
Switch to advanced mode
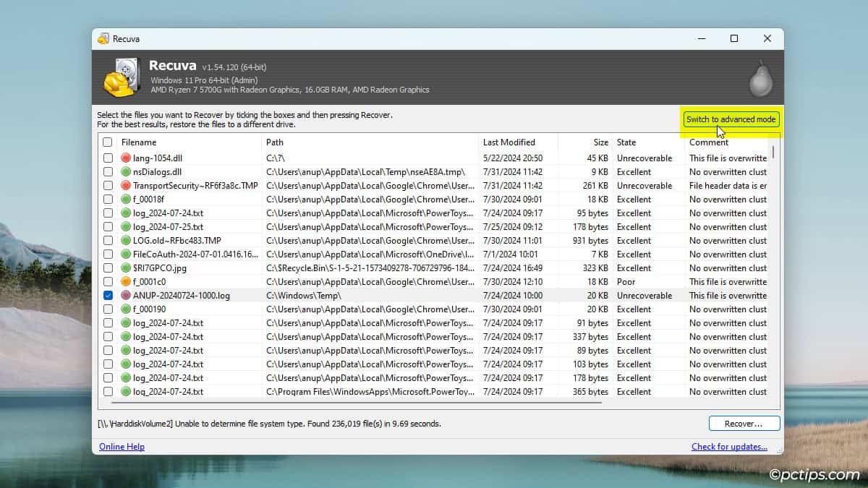pyautogui.click(x=731, y=119)
